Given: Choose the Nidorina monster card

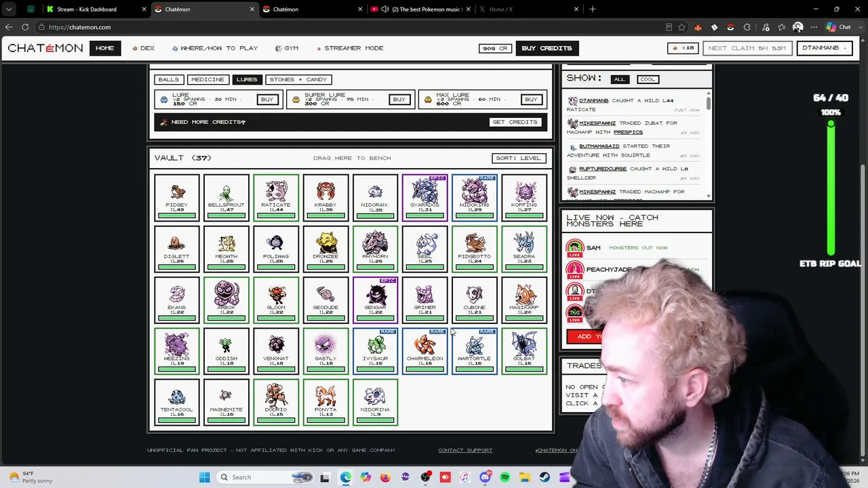Looking at the screenshot, I should click(x=375, y=403).
